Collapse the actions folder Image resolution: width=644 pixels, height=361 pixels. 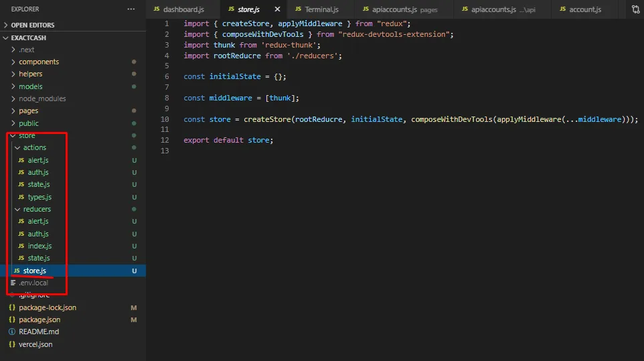[73, 147]
